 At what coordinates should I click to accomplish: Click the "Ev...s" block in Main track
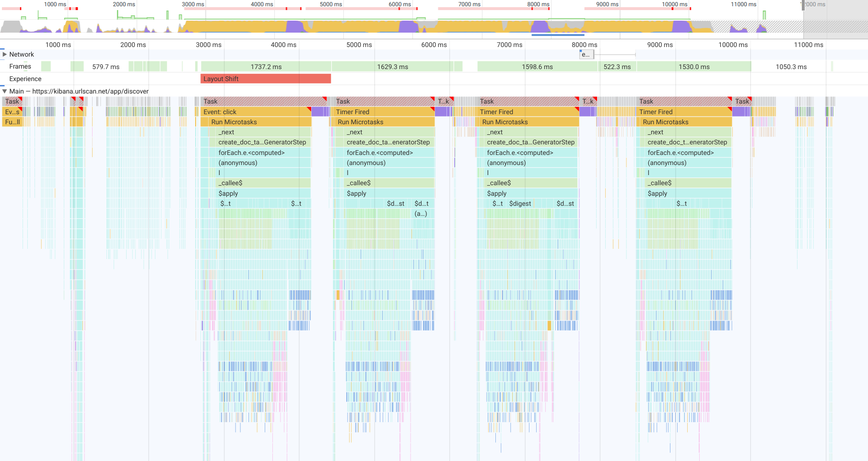tap(12, 112)
